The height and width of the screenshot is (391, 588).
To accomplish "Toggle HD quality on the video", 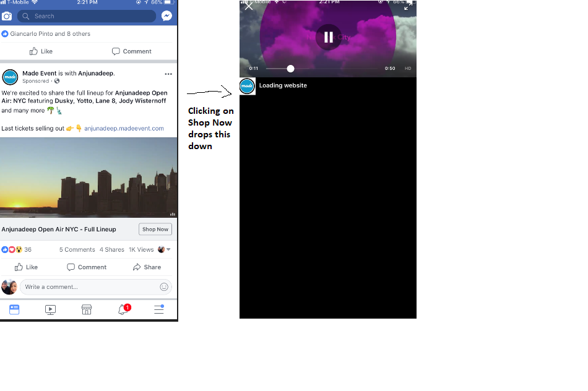I will click(x=408, y=69).
